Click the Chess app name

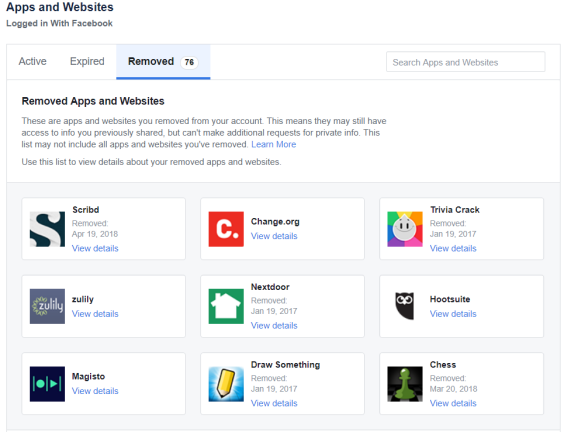[443, 365]
